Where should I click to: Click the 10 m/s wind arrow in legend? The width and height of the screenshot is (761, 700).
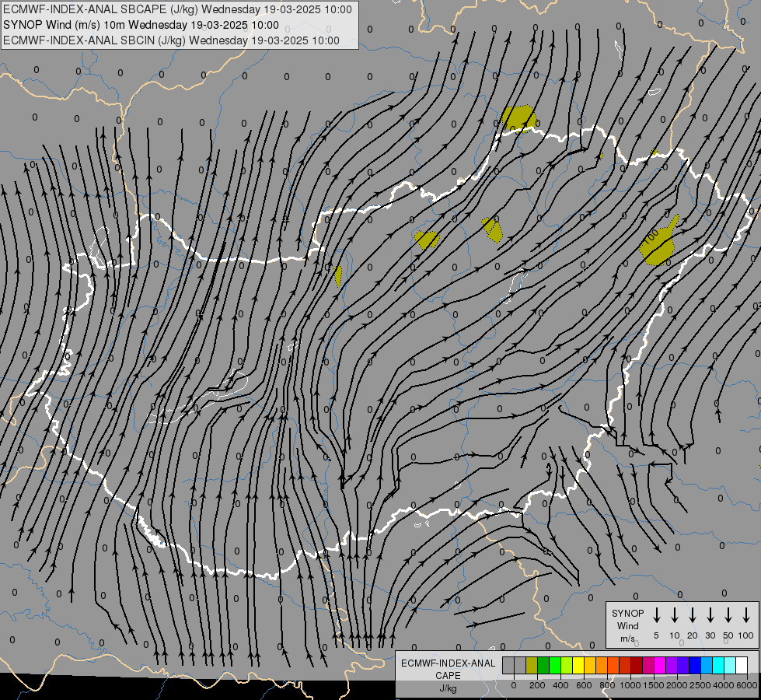click(675, 614)
